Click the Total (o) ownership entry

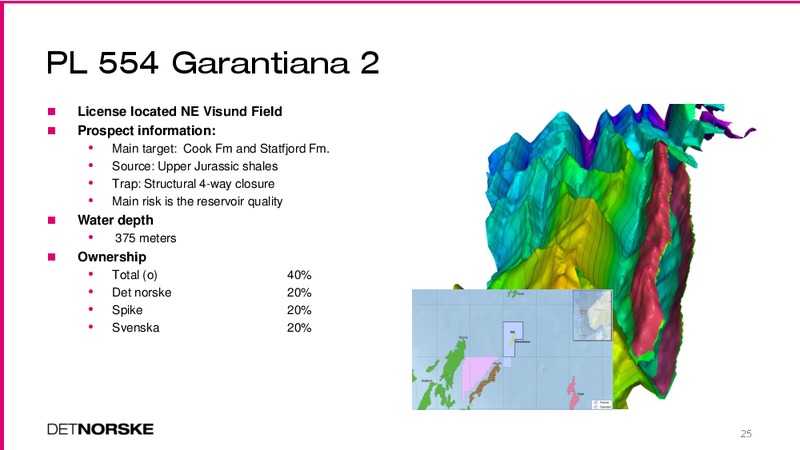tap(135, 275)
